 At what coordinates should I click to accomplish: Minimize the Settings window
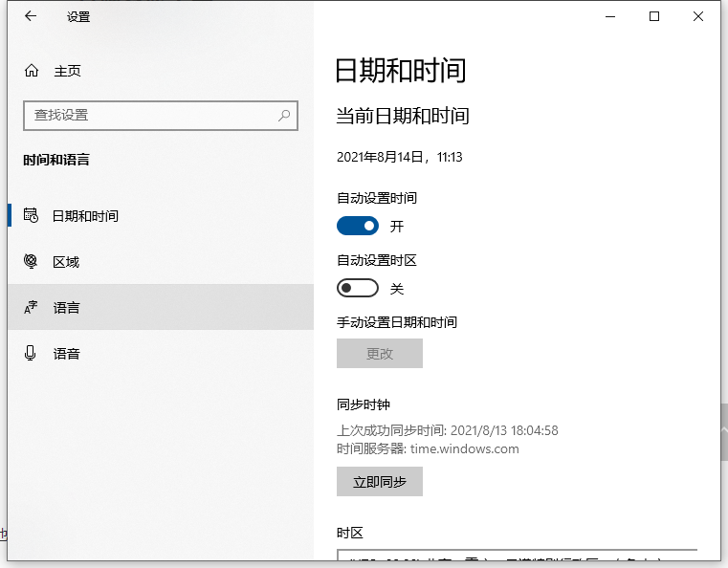point(609,16)
